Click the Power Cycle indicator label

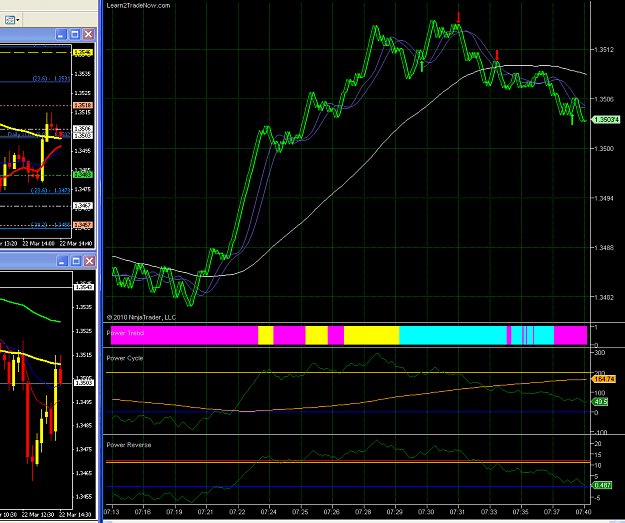point(125,358)
